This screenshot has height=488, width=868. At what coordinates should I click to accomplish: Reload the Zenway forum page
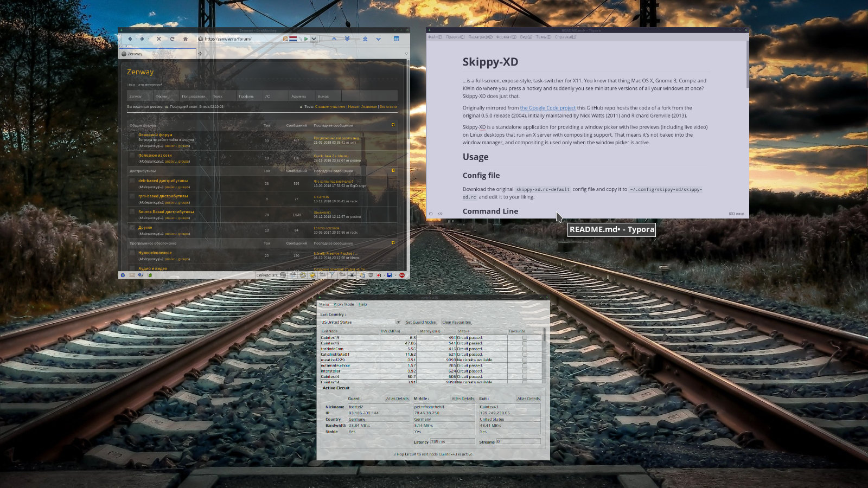[172, 39]
